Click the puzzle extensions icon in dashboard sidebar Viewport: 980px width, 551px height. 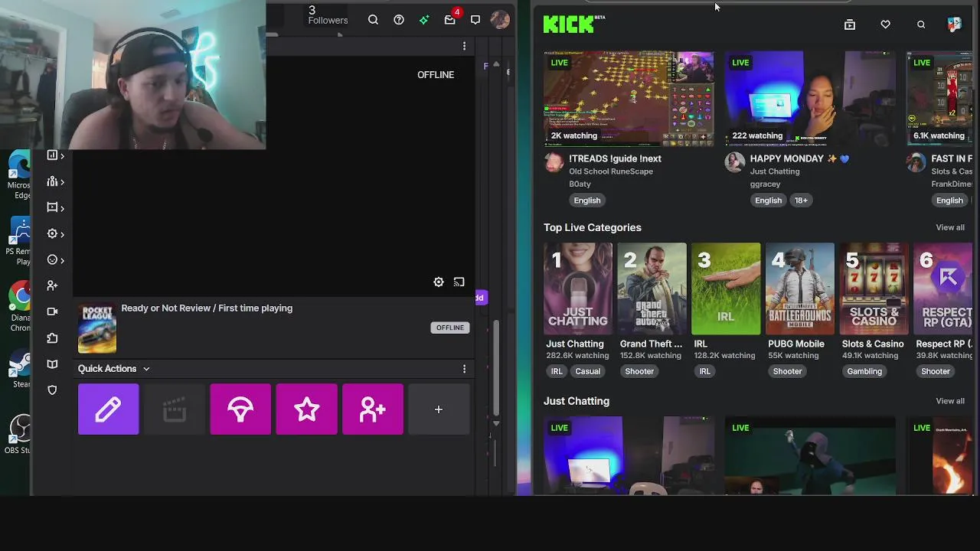pyautogui.click(x=52, y=337)
